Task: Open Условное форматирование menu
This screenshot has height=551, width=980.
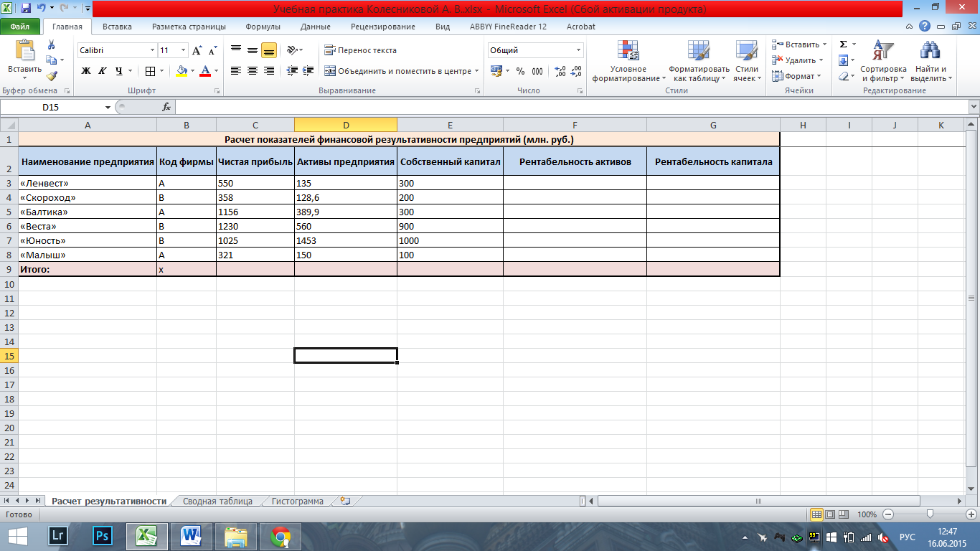Action: pos(629,62)
